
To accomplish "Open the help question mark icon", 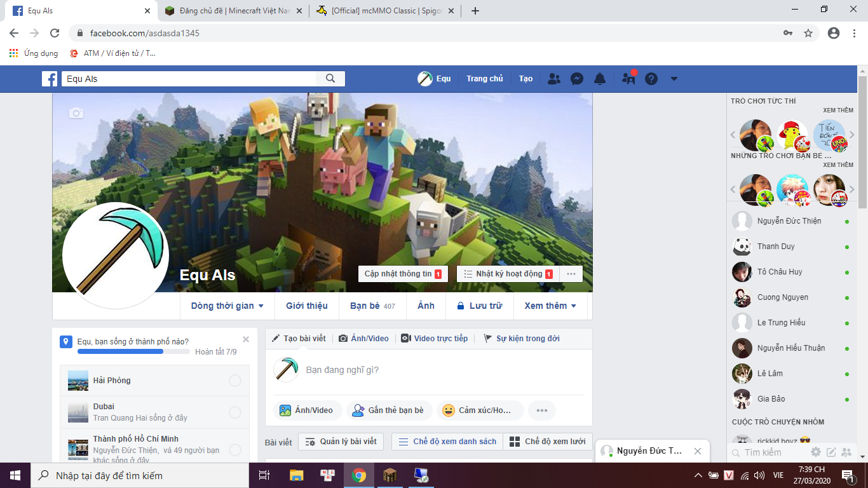I will (x=651, y=79).
